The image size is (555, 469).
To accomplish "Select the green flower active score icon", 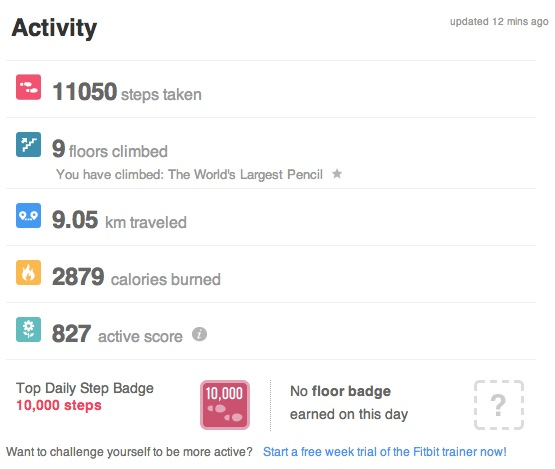I will [x=28, y=330].
